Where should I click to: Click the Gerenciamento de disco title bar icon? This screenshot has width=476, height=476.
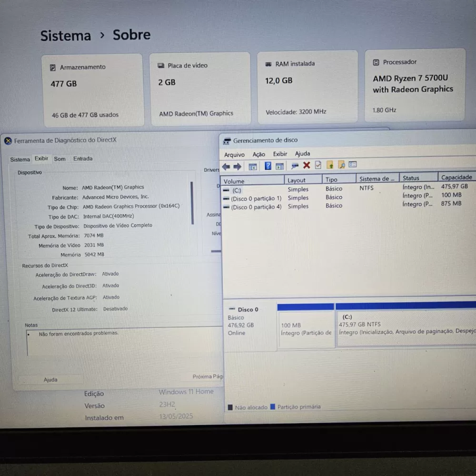click(227, 141)
